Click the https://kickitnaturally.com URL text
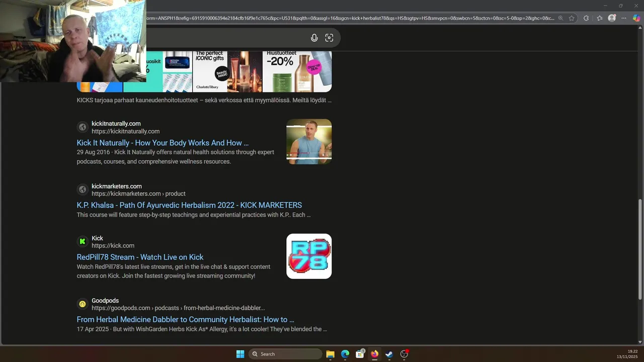Viewport: 644px width, 362px height. click(125, 131)
